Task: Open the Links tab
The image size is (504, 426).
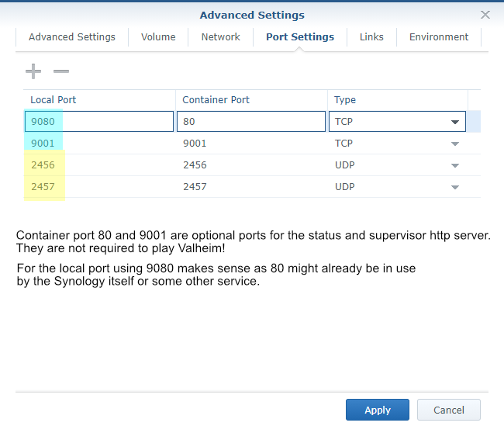Action: pos(371,37)
